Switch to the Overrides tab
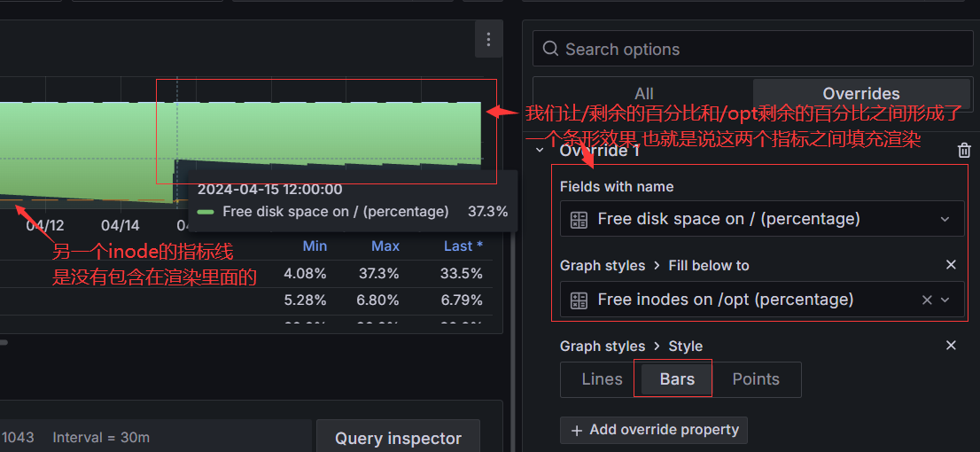This screenshot has width=980, height=452. [860, 93]
